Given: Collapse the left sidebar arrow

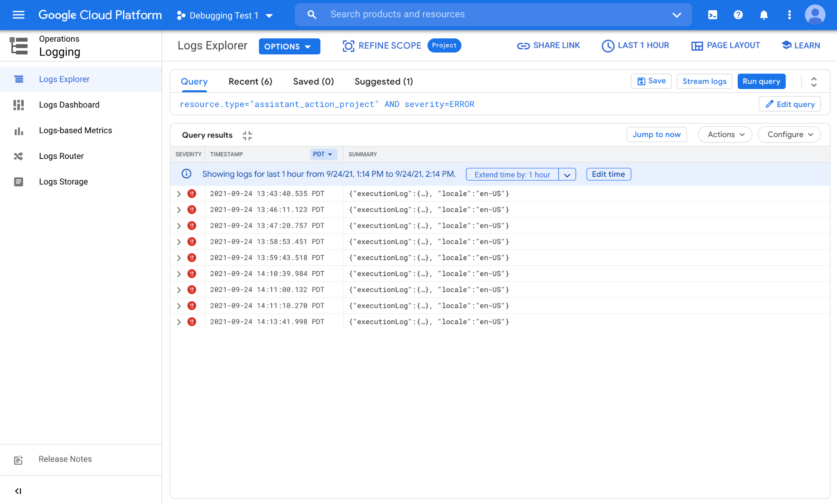Looking at the screenshot, I should [x=18, y=491].
